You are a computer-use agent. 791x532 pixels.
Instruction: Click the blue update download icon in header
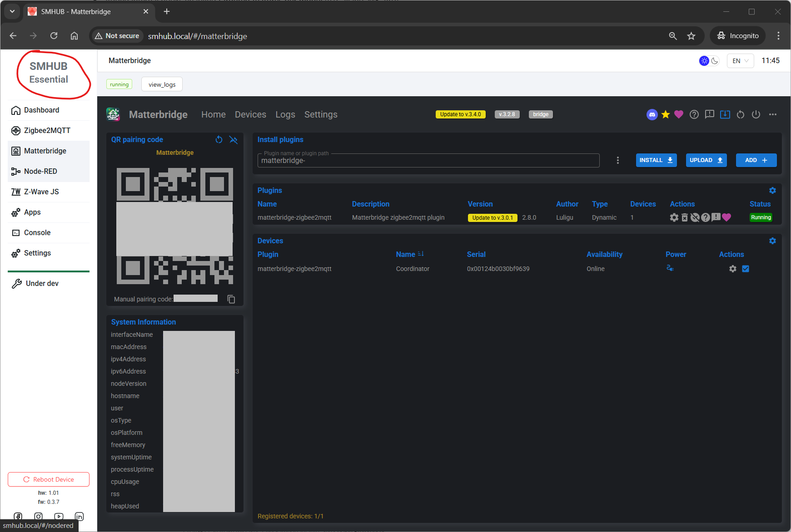pos(725,115)
